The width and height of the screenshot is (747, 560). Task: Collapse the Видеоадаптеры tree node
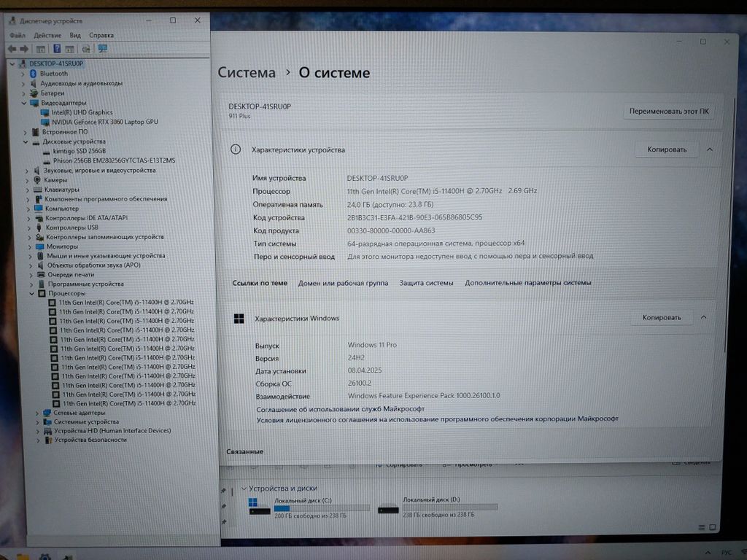[24, 103]
